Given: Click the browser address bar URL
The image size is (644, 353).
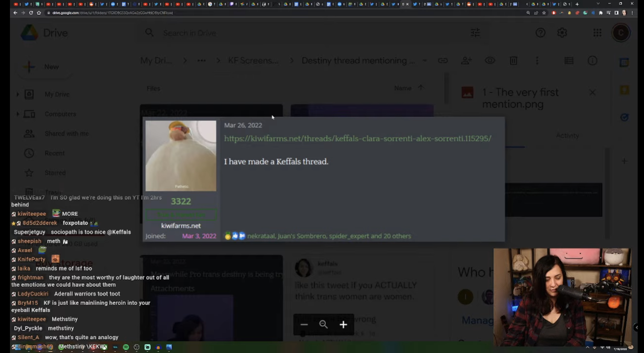Looking at the screenshot, I should pos(112,13).
